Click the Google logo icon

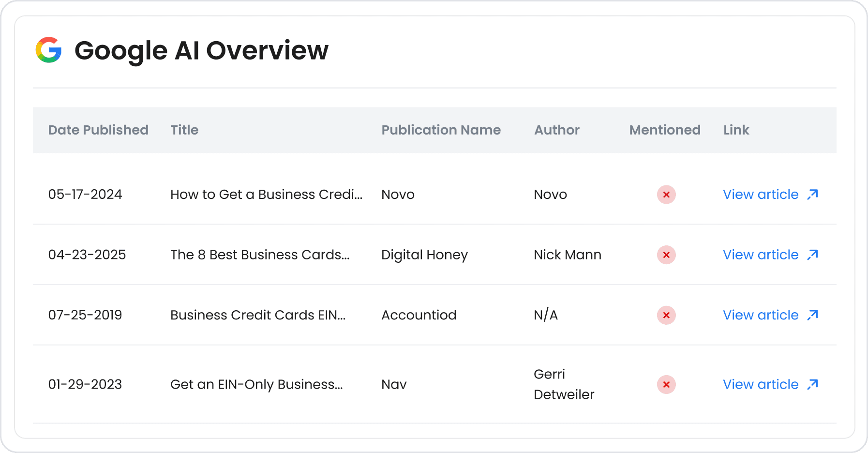pyautogui.click(x=48, y=50)
